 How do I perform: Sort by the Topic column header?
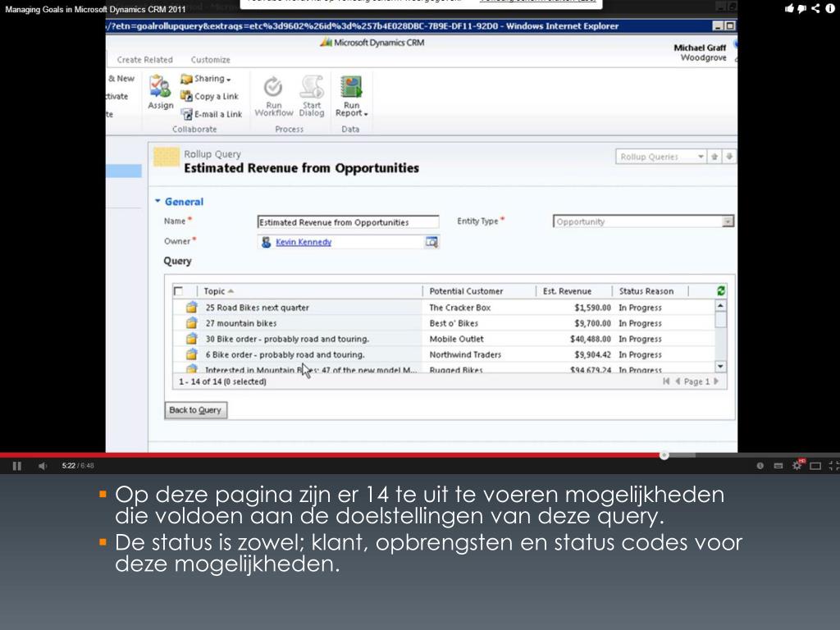click(x=214, y=291)
